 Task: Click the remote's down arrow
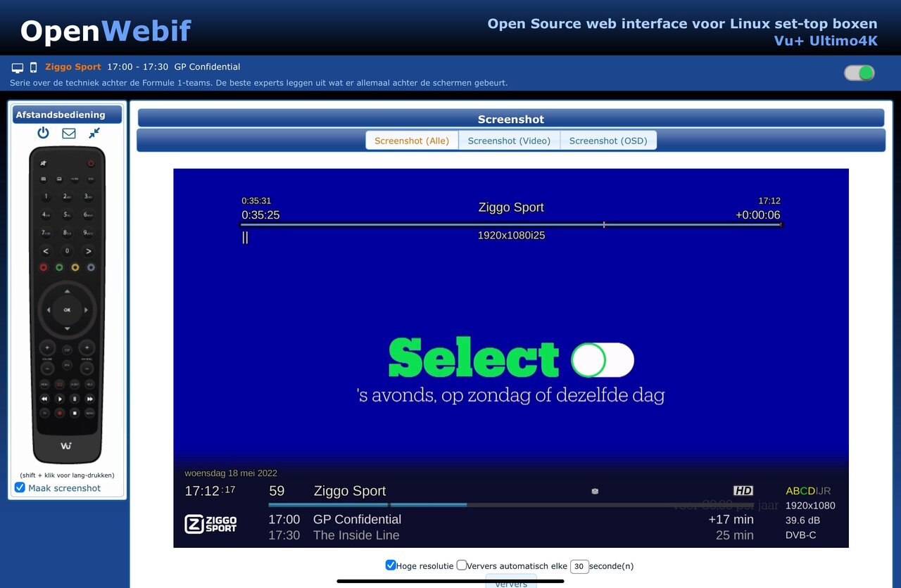67,328
